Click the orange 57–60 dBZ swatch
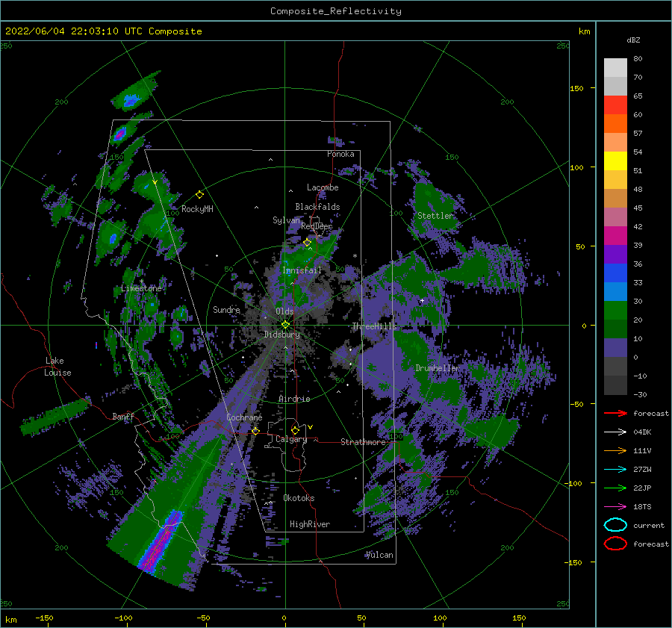 (x=615, y=124)
